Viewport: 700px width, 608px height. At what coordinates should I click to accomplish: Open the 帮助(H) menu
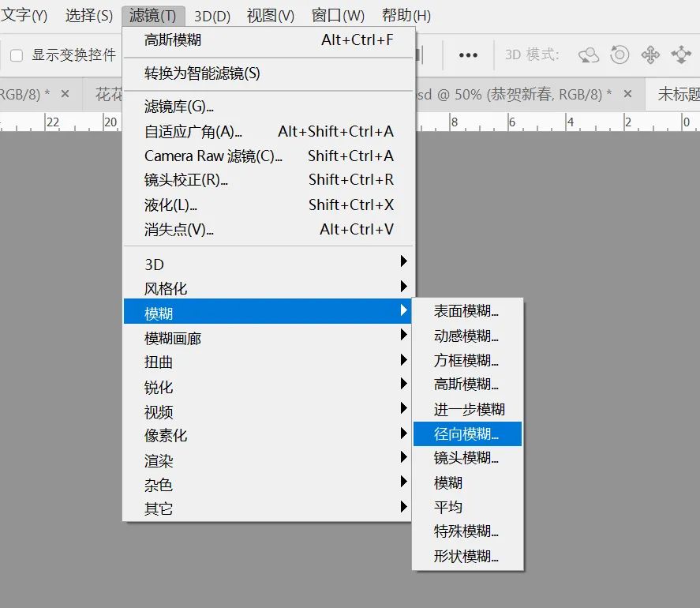(406, 16)
